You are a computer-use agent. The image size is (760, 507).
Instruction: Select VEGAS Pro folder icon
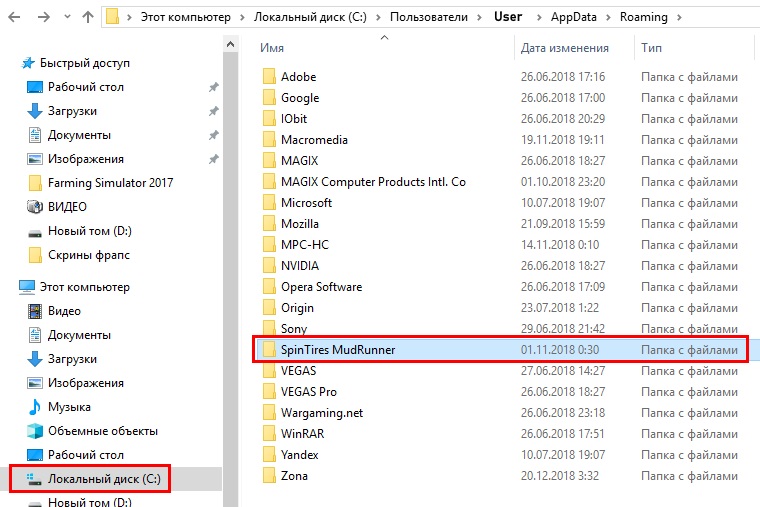[269, 392]
